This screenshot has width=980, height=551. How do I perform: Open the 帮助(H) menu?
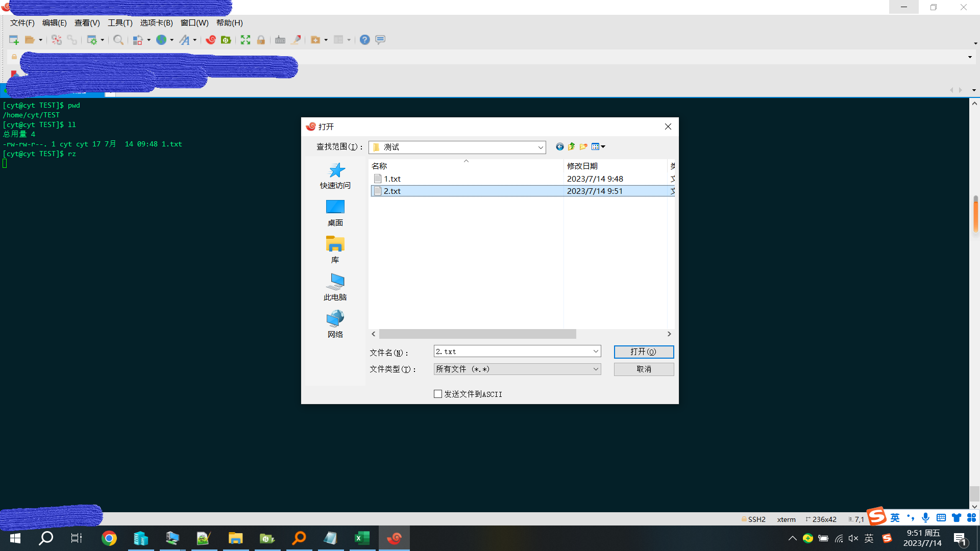(x=230, y=23)
